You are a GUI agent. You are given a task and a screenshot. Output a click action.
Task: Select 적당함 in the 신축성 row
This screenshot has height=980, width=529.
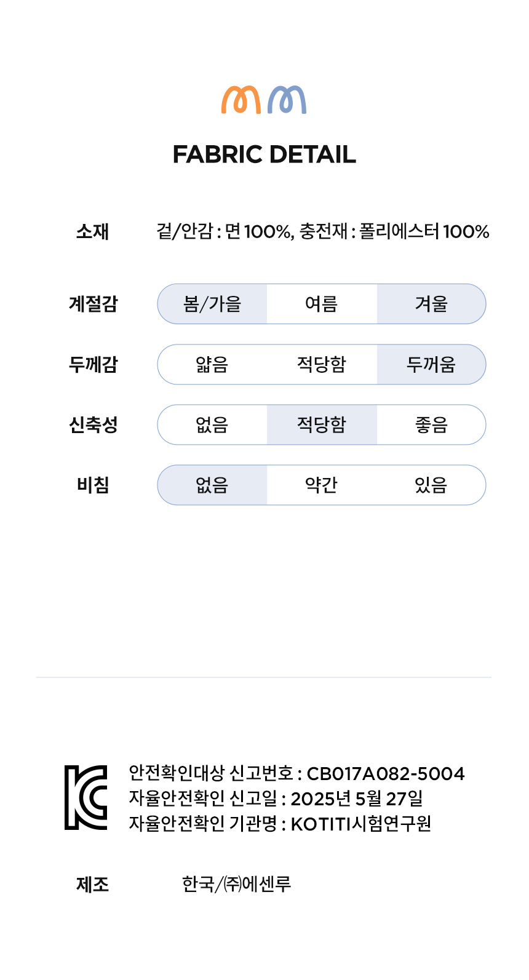click(322, 424)
